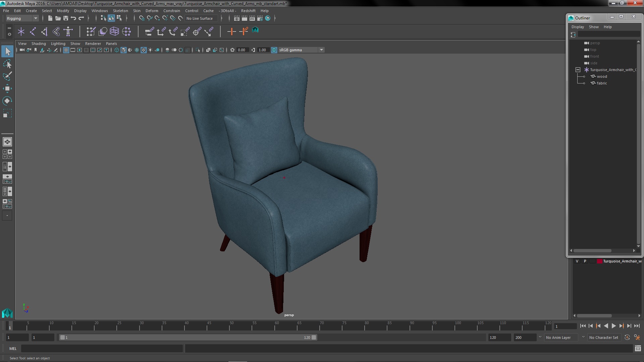Toggle sRGB color management on
Image resolution: width=644 pixels, height=362 pixels.
274,50
